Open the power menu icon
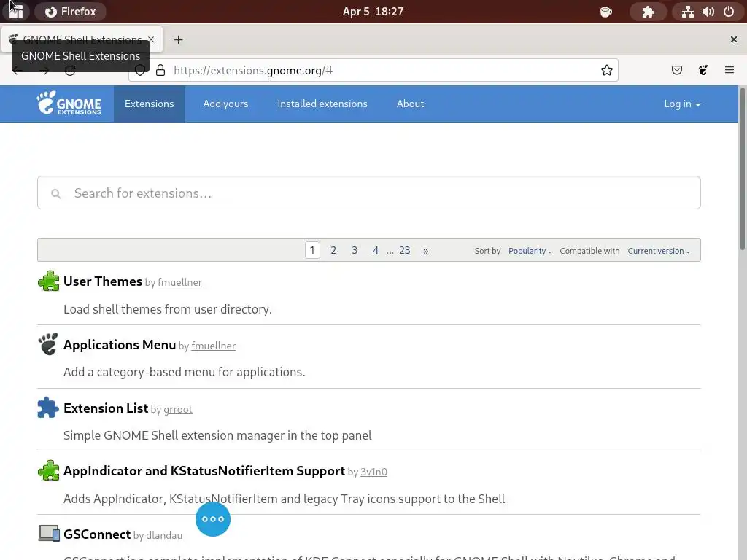This screenshot has height=560, width=747. 729,12
